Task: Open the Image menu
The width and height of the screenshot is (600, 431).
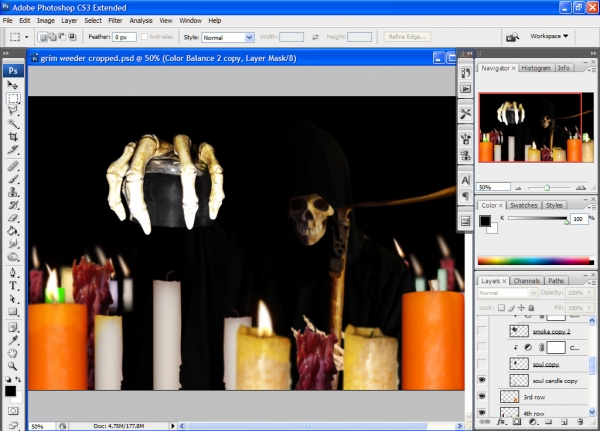Action: tap(46, 21)
